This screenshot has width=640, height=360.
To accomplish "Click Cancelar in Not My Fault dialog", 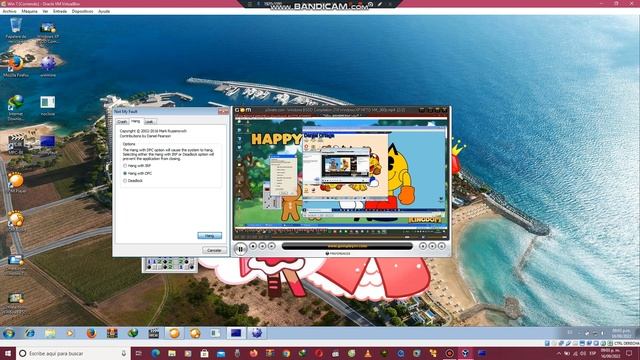I will pos(214,250).
